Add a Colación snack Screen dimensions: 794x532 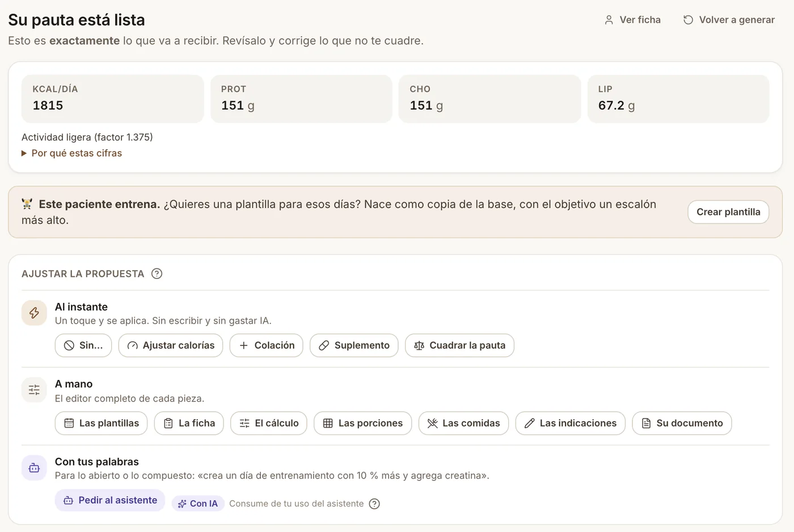point(267,345)
